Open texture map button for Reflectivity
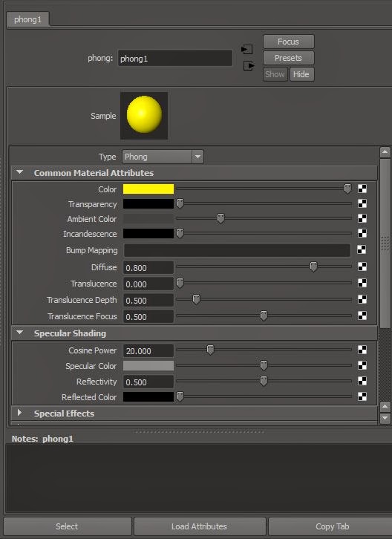The width and height of the screenshot is (392, 539). [x=362, y=381]
